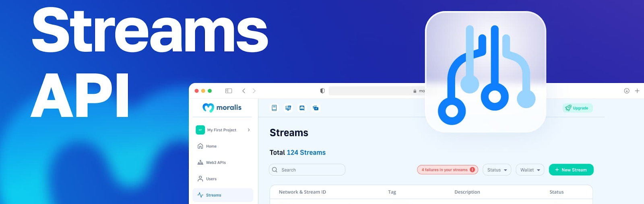Image resolution: width=644 pixels, height=204 pixels.
Task: Click the fourth toolbar icon next to chat
Action: pos(316,108)
